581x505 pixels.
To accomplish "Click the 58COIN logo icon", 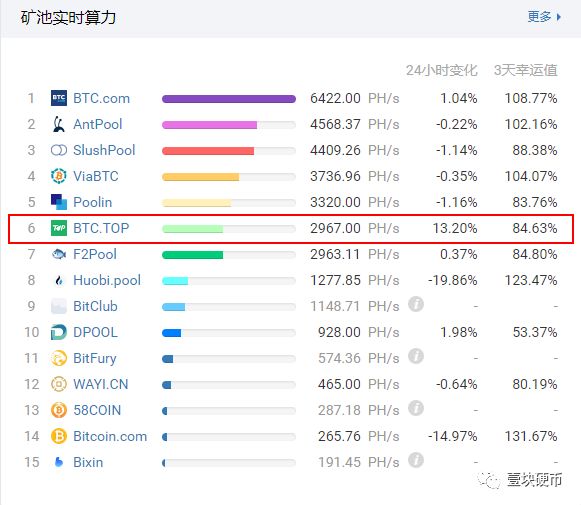I will 59,410.
